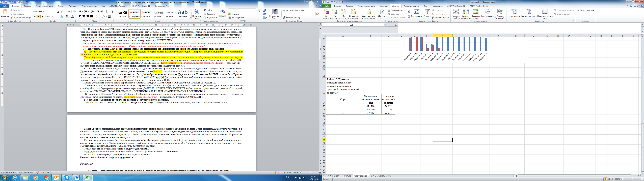Apply the Название style in Word

tap(182, 14)
